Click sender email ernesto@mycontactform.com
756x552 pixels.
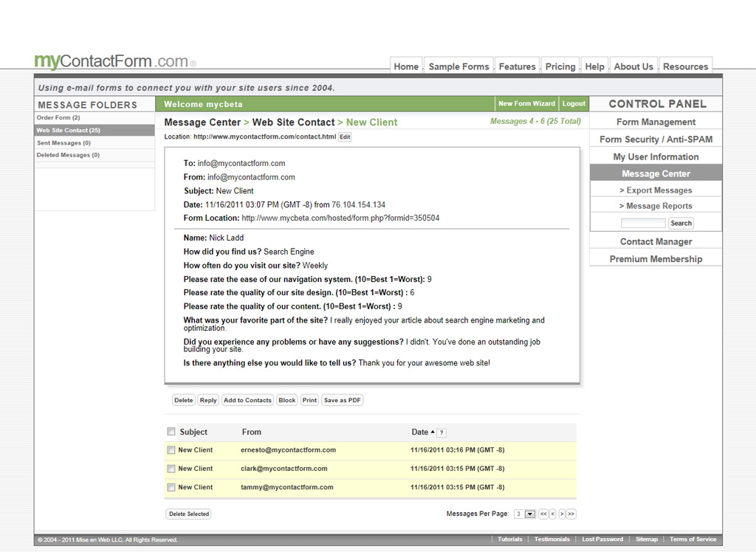tap(289, 450)
